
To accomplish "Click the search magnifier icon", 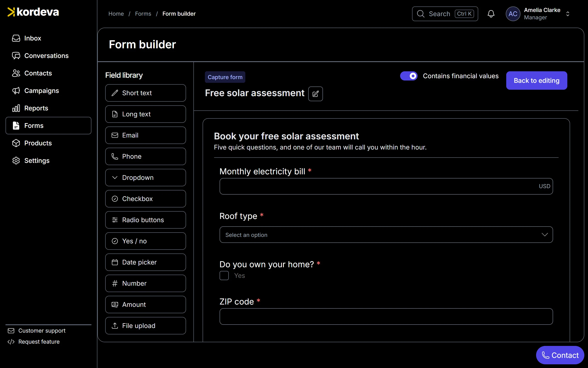I will point(421,14).
